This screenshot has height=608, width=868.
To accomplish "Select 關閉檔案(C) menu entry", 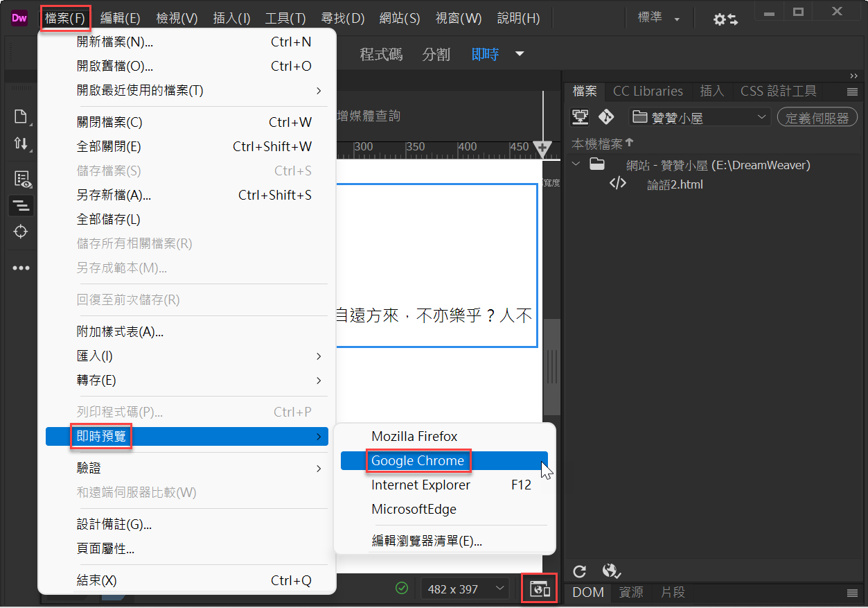I will [x=187, y=122].
